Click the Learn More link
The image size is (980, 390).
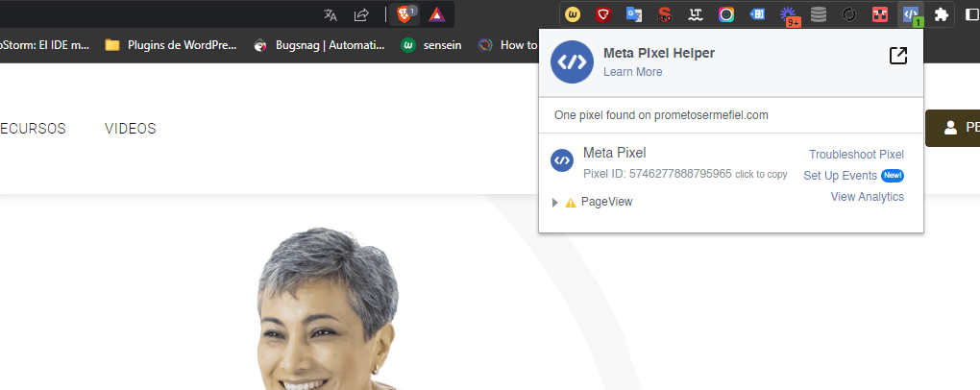click(x=632, y=72)
